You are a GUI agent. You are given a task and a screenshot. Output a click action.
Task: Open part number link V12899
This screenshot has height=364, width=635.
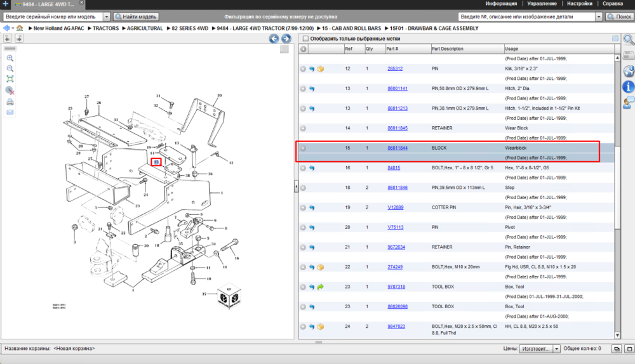(x=395, y=207)
